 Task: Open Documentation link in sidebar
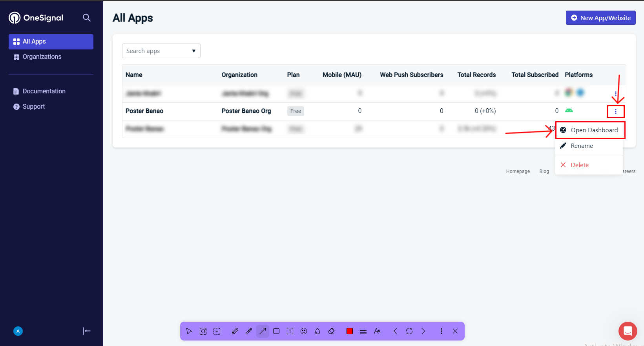[39, 91]
